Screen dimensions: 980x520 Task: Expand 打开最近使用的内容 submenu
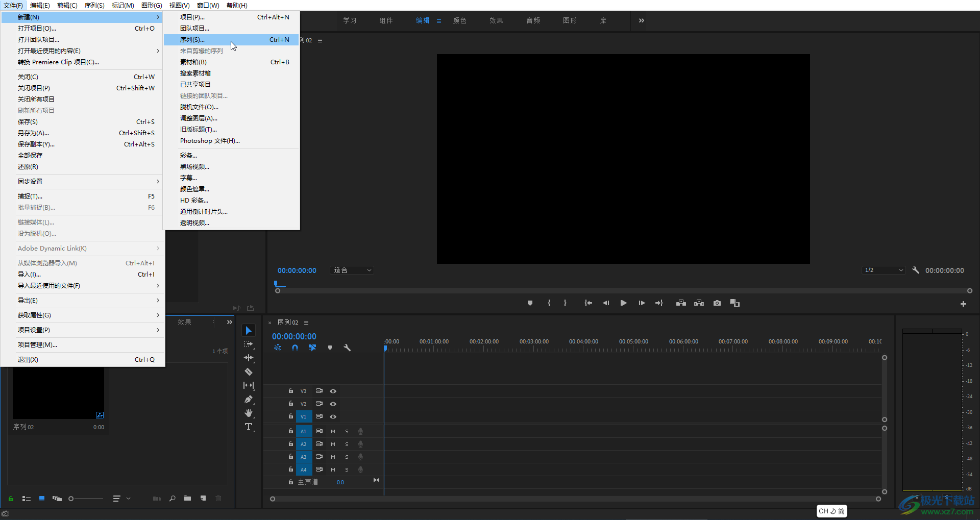pyautogui.click(x=83, y=51)
